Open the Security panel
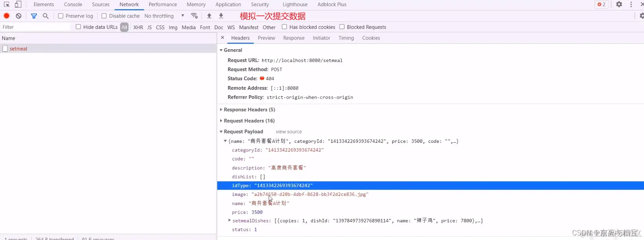The height and width of the screenshot is (240, 644). pyautogui.click(x=260, y=5)
